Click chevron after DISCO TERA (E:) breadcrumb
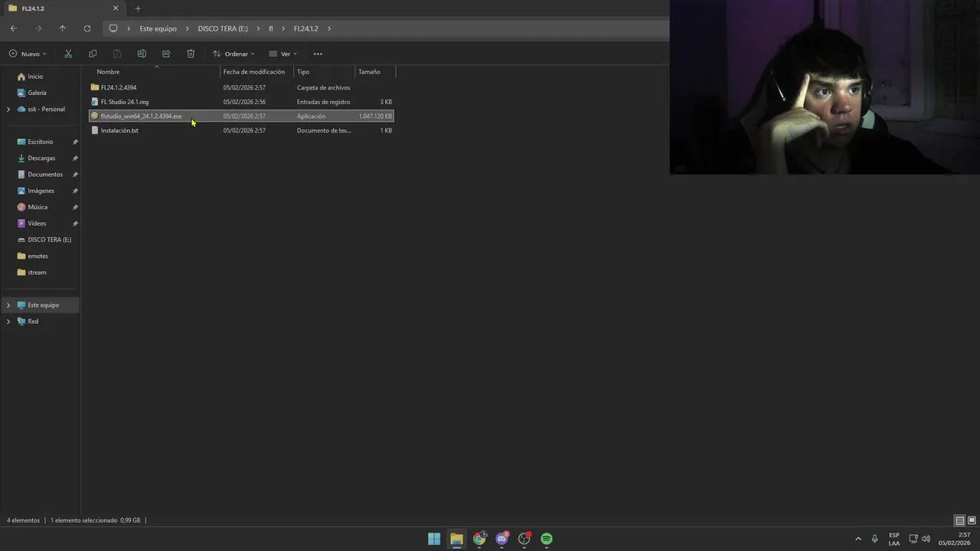This screenshot has height=551, width=980. click(259, 28)
